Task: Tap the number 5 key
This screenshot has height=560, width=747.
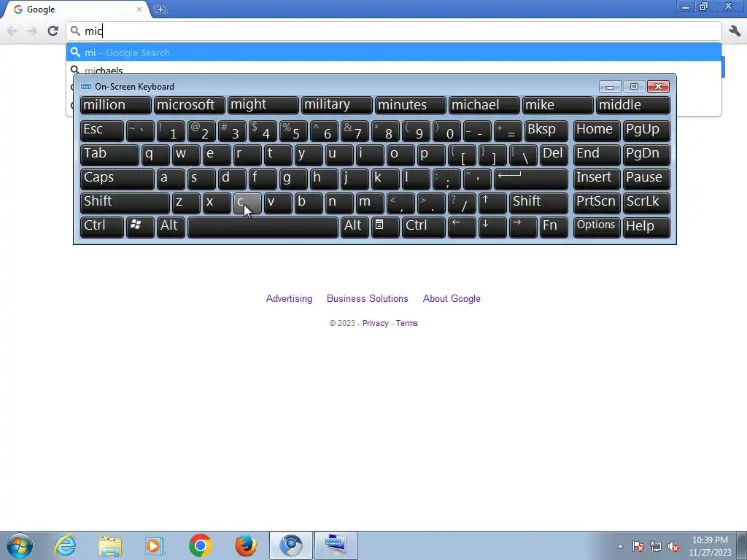Action: pos(293,131)
